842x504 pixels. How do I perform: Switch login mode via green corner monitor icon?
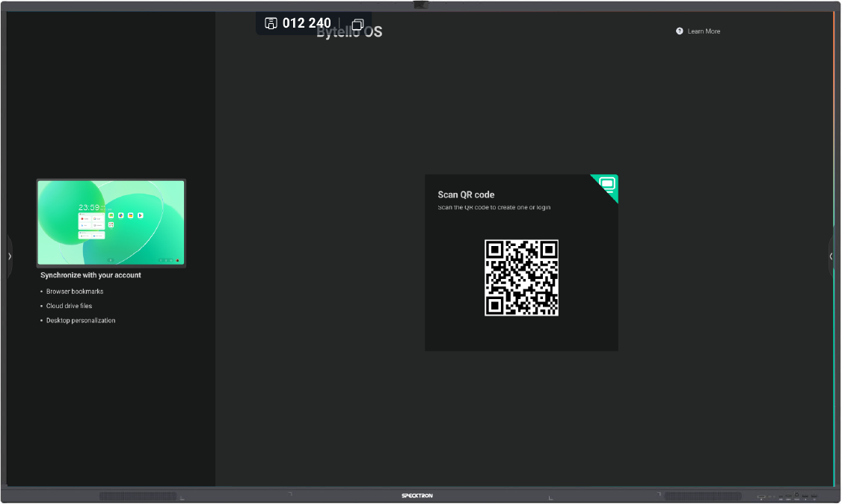coord(607,185)
